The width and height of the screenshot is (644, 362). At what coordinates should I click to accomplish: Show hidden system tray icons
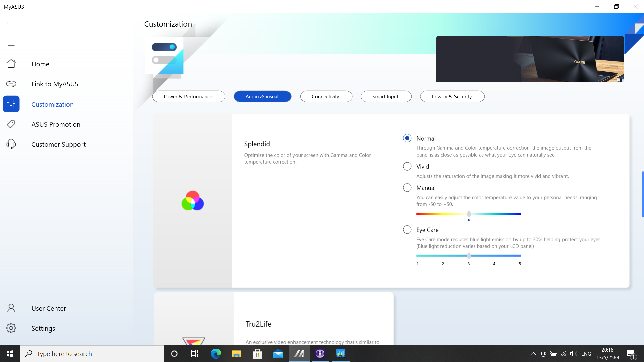[533, 354]
